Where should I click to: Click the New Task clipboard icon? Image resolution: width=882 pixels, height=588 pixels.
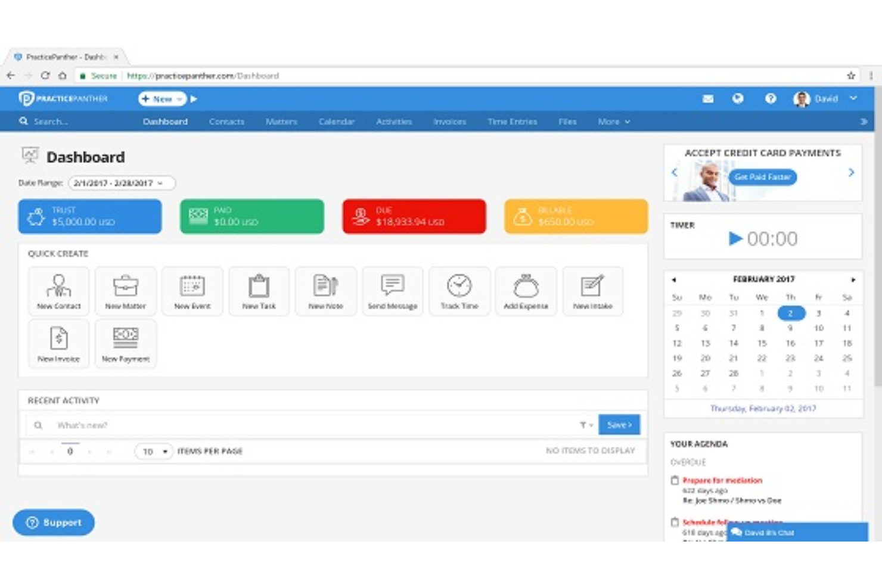[x=259, y=291]
